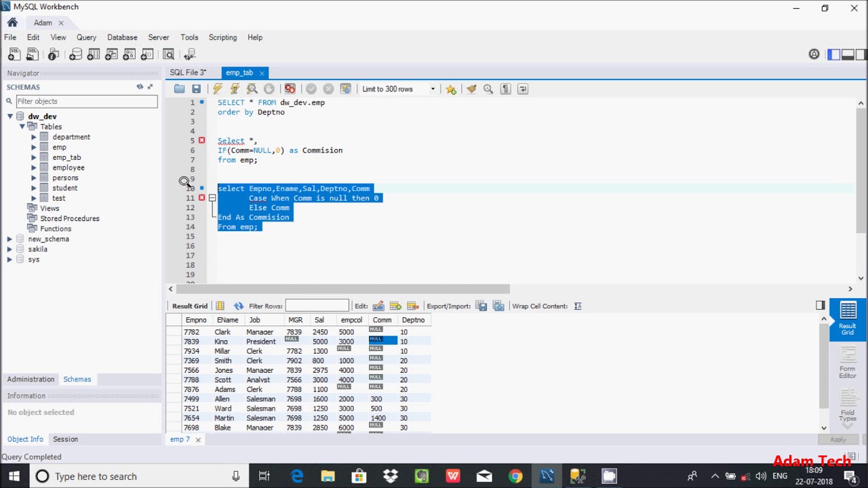The width and height of the screenshot is (868, 488).
Task: Create a new function in active schema
Action: pos(147,54)
